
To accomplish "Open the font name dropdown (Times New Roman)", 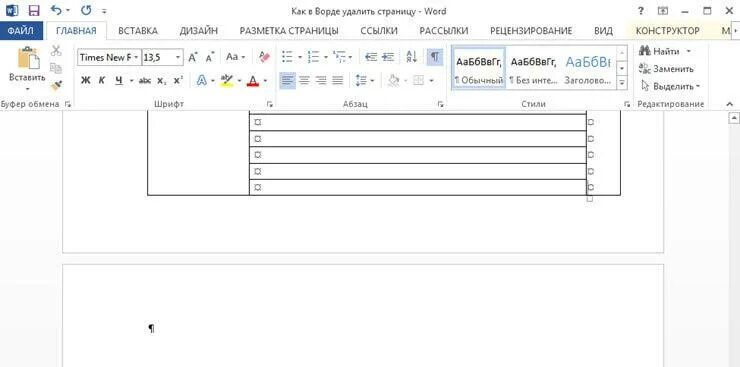I will (x=136, y=58).
